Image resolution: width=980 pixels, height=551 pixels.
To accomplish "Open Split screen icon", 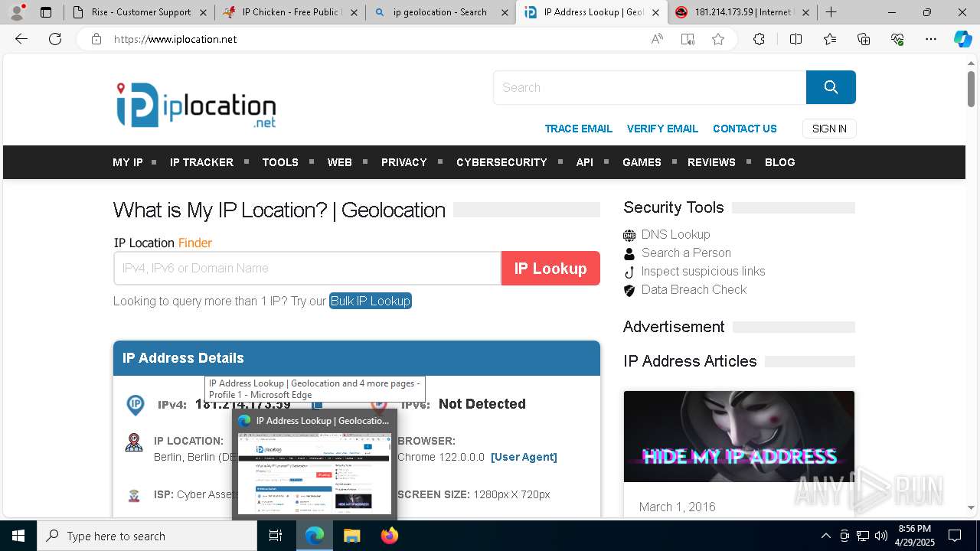I will pyautogui.click(x=795, y=39).
